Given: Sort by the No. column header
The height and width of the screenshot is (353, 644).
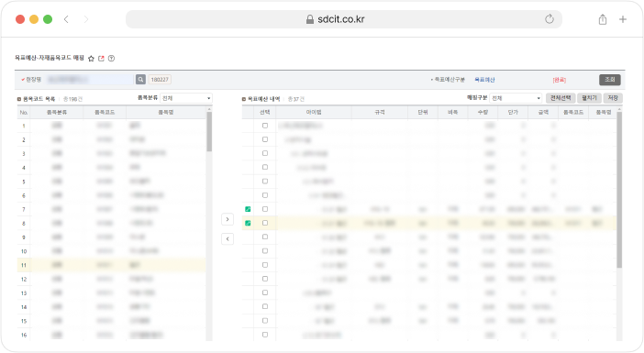Looking at the screenshot, I should tap(24, 113).
